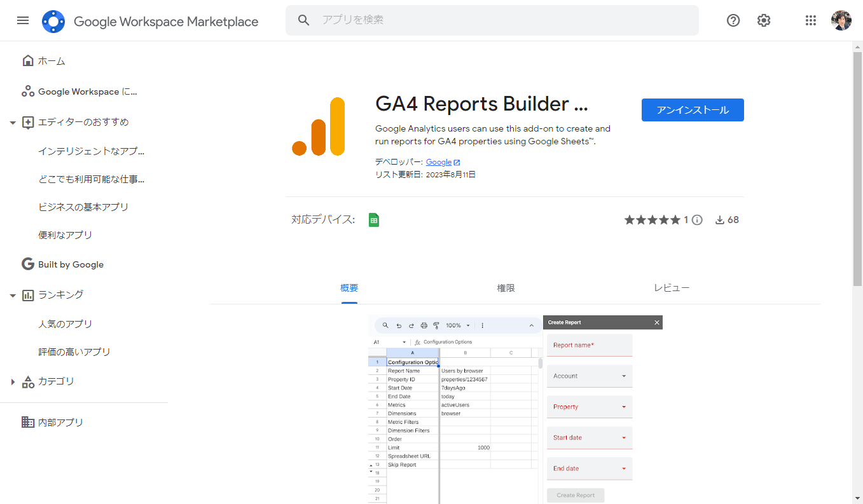
Task: Click the rating info icon beside stars
Action: point(697,220)
